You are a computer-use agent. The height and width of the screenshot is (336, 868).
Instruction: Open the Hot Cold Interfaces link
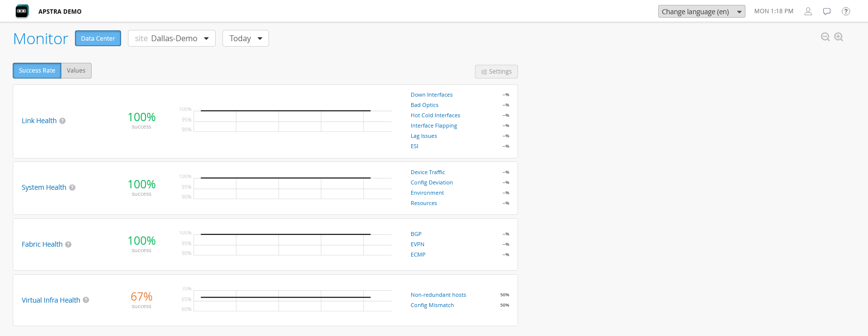click(435, 115)
